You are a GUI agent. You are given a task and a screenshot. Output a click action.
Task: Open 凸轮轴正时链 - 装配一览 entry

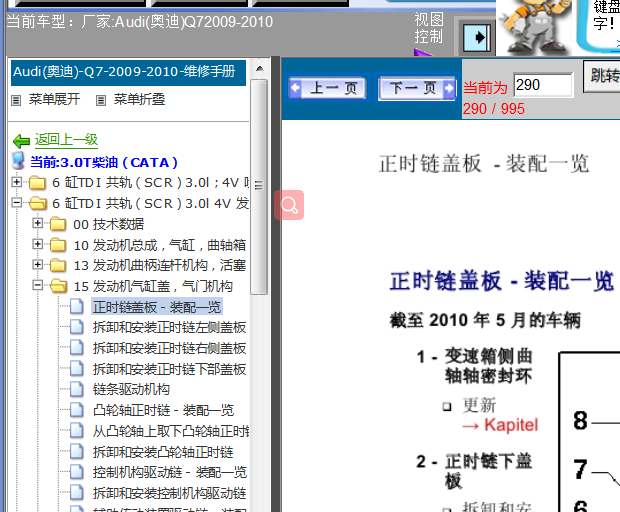(163, 410)
